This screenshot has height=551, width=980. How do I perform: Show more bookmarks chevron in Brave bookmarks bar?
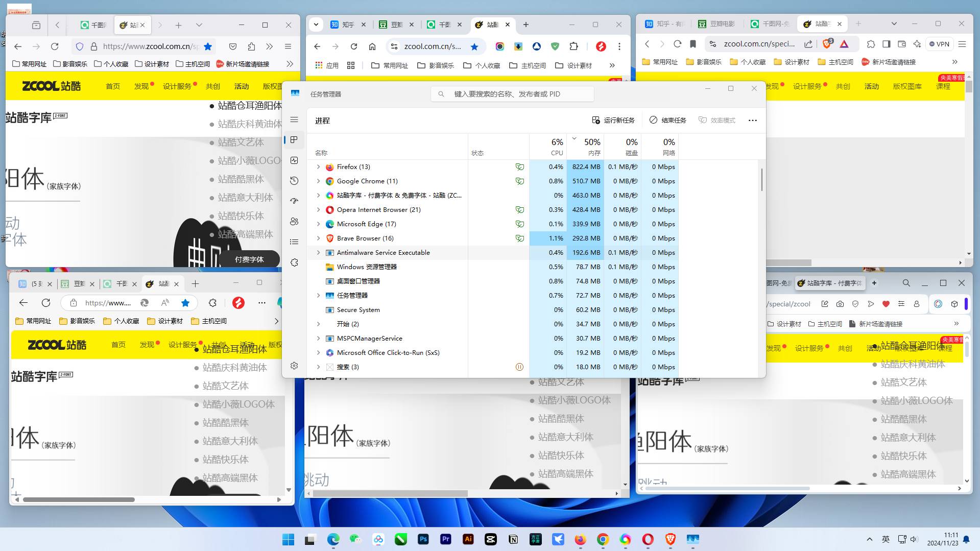(x=954, y=62)
